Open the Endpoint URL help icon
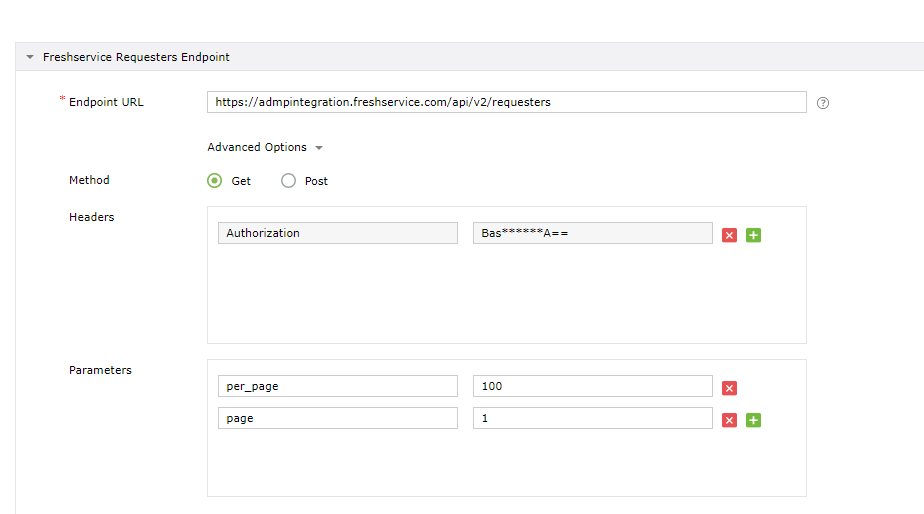 point(823,103)
